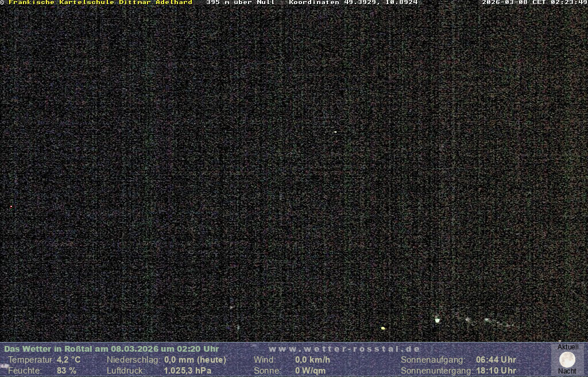
Task: Click the Luftdruck 1.025,3 hPa reading
Action: coord(188,371)
